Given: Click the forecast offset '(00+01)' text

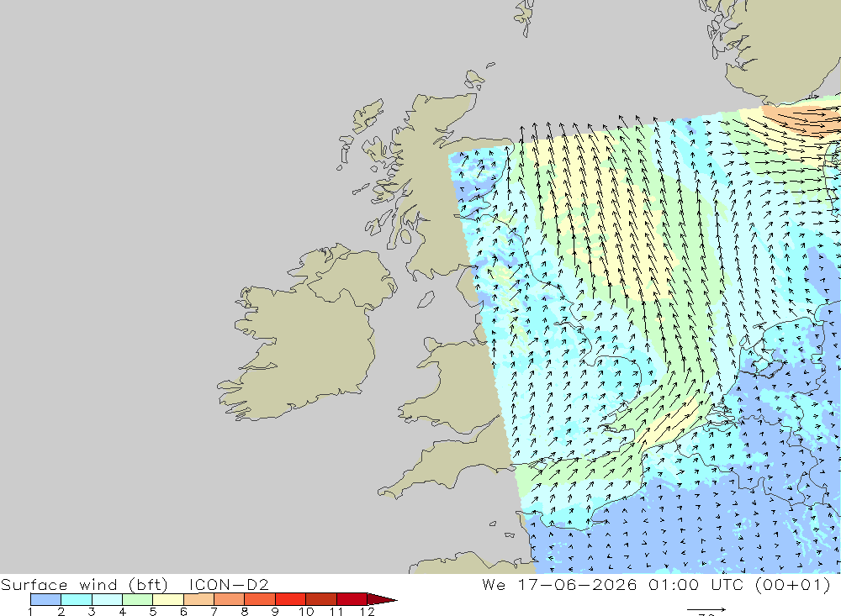Looking at the screenshot, I should pyautogui.click(x=793, y=584).
